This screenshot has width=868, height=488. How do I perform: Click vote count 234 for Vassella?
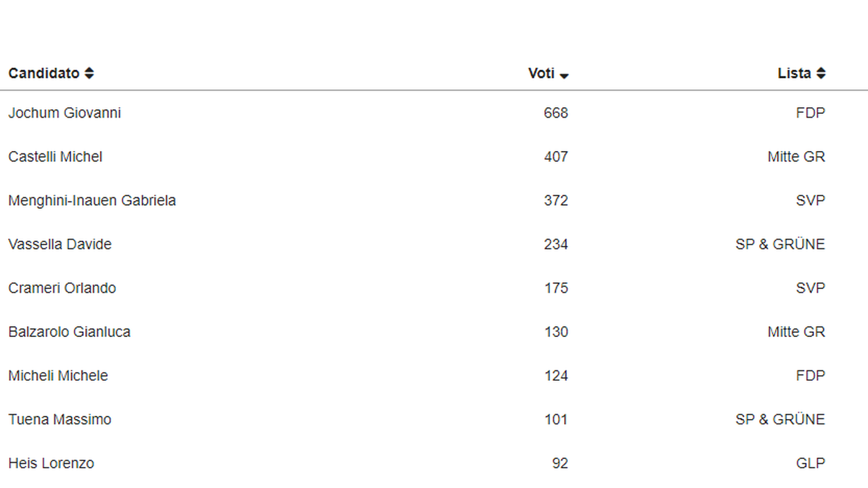click(556, 245)
